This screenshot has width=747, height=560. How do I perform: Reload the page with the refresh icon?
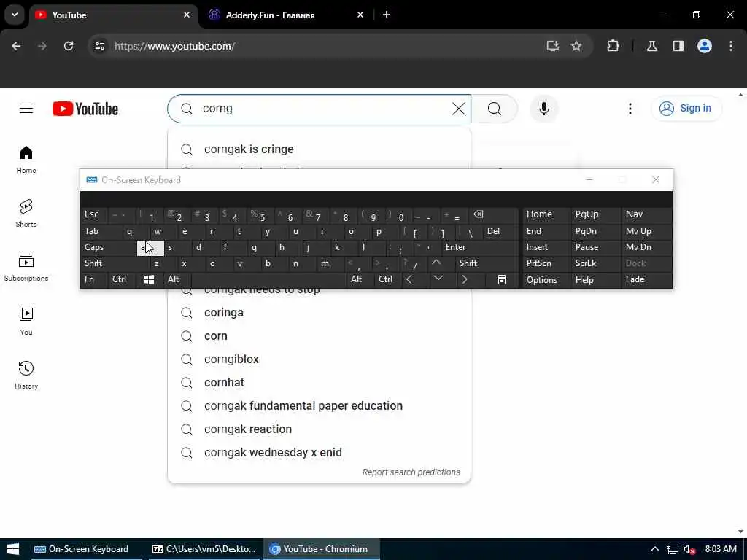coord(69,46)
